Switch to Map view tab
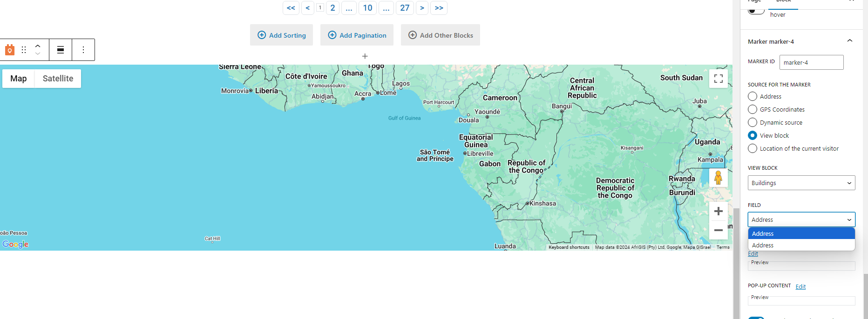The image size is (868, 319). click(19, 79)
